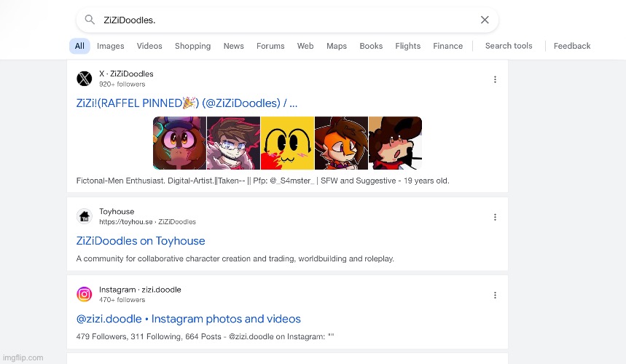
Task: Click the Toyhouse house favicon
Action: coord(85,216)
